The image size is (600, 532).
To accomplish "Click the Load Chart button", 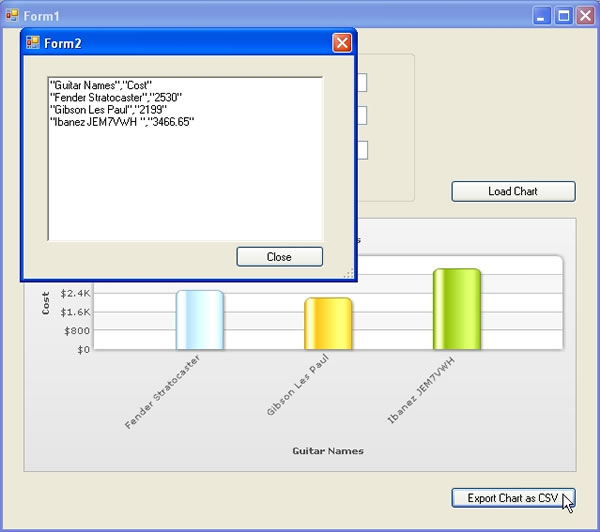I will [513, 191].
